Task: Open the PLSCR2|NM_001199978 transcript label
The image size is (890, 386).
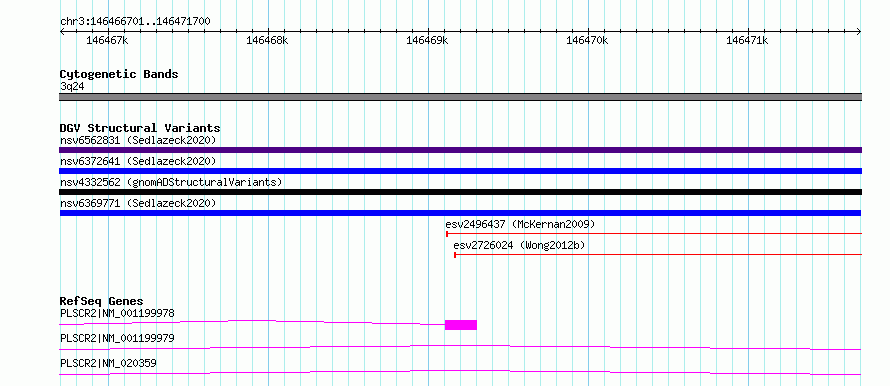Action: pos(117,313)
